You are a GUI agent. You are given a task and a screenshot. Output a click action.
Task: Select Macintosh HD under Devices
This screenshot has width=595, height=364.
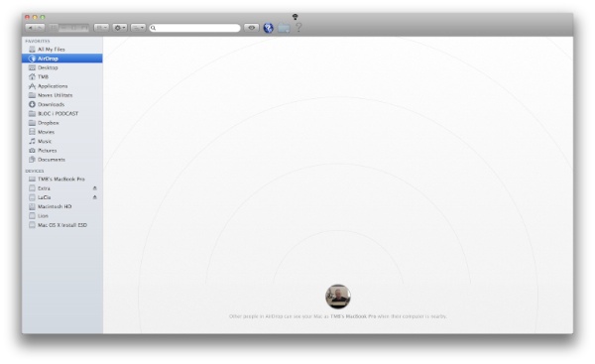(x=61, y=206)
